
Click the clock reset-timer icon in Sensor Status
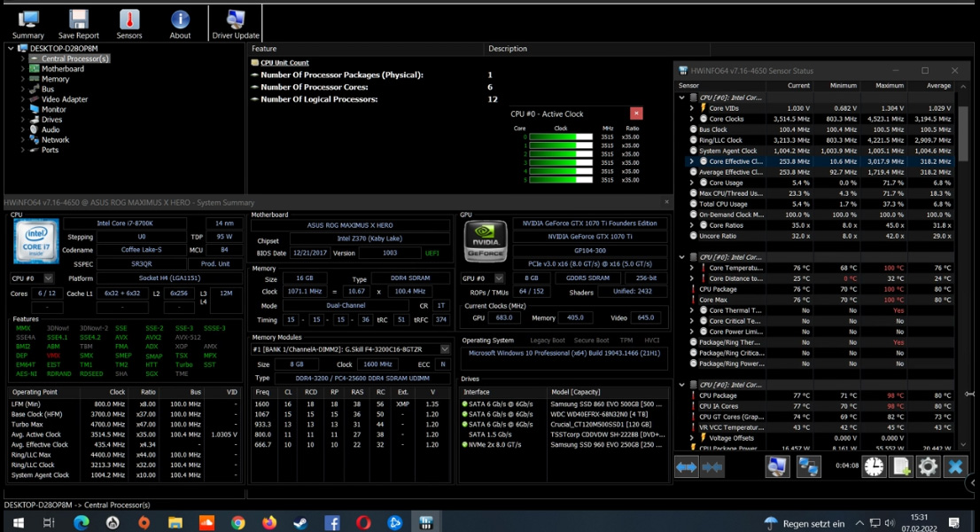(x=875, y=466)
